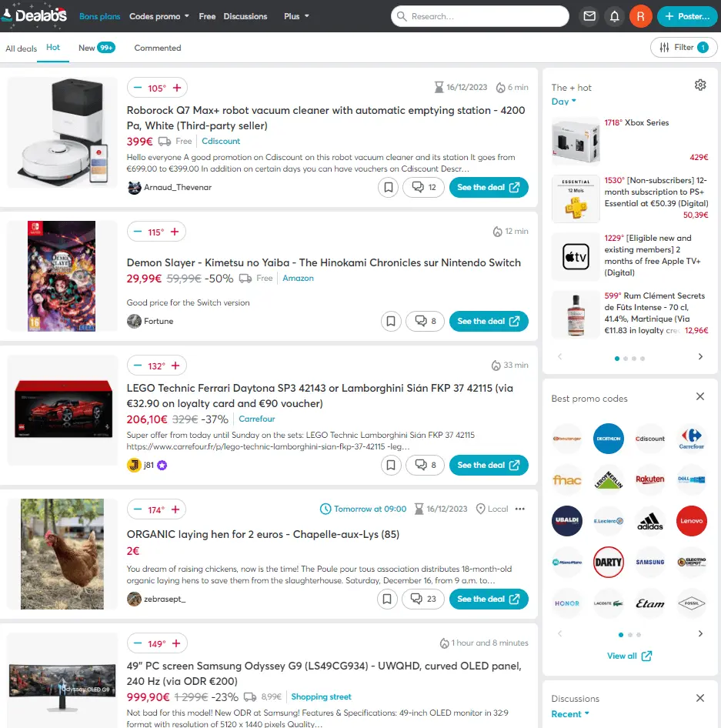Image resolution: width=721 pixels, height=728 pixels.
Task: Close the Best promo codes panel
Action: [700, 396]
